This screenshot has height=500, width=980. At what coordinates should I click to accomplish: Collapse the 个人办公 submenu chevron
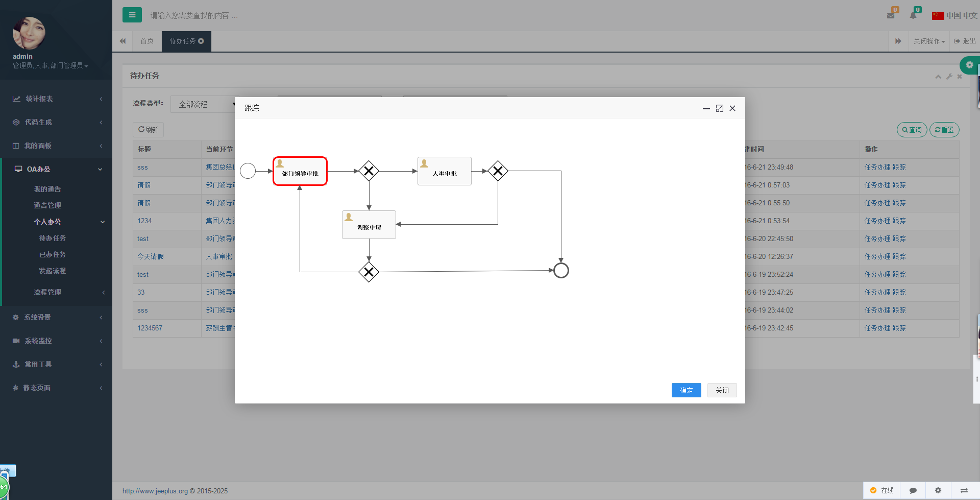(x=103, y=222)
